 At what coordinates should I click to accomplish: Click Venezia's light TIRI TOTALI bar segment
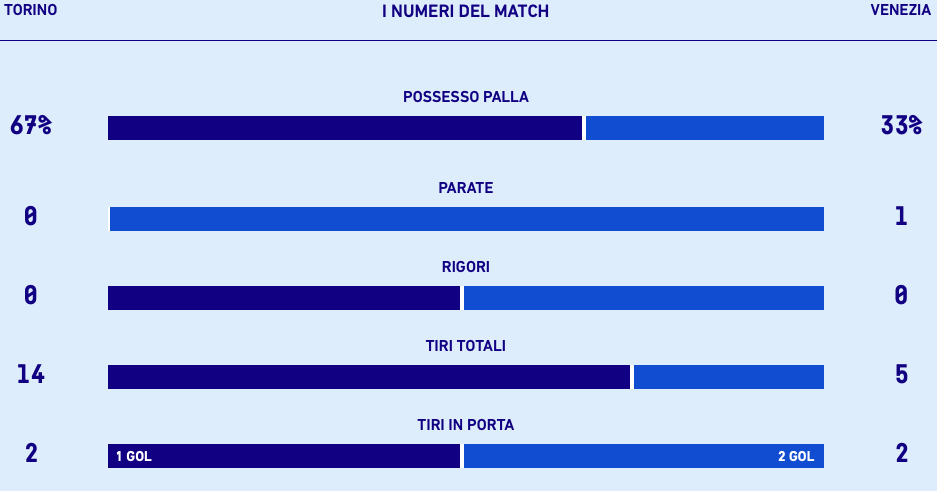[729, 377]
